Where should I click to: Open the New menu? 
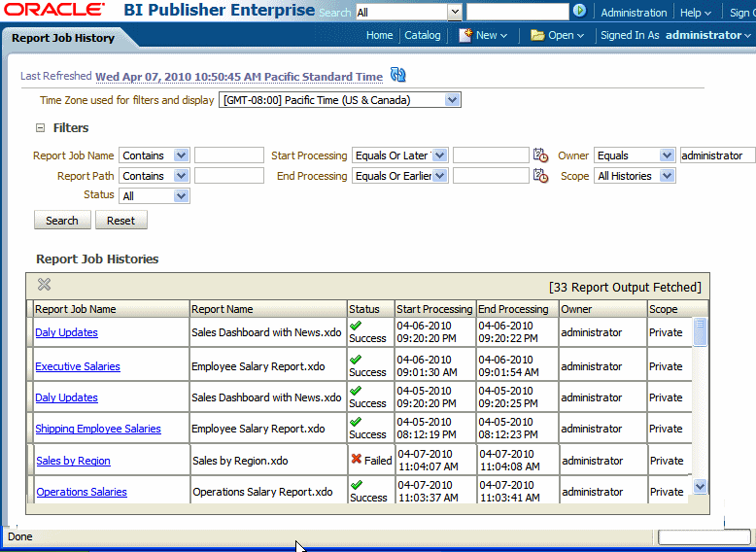coord(492,35)
